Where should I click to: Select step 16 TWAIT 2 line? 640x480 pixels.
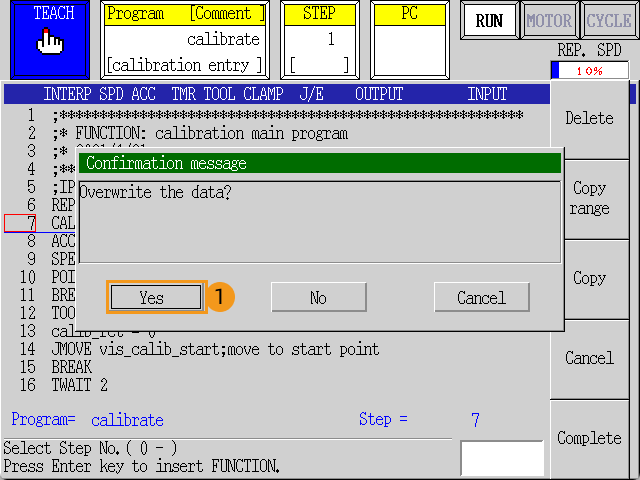click(x=79, y=385)
